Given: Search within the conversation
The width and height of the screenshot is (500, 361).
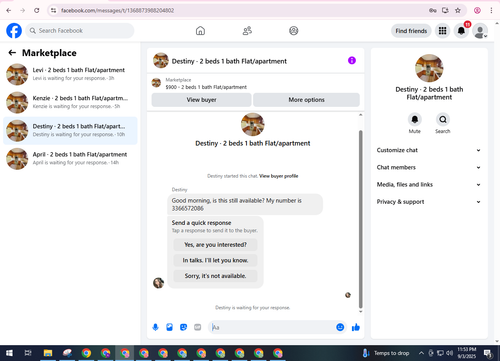Looking at the screenshot, I should 443,119.
